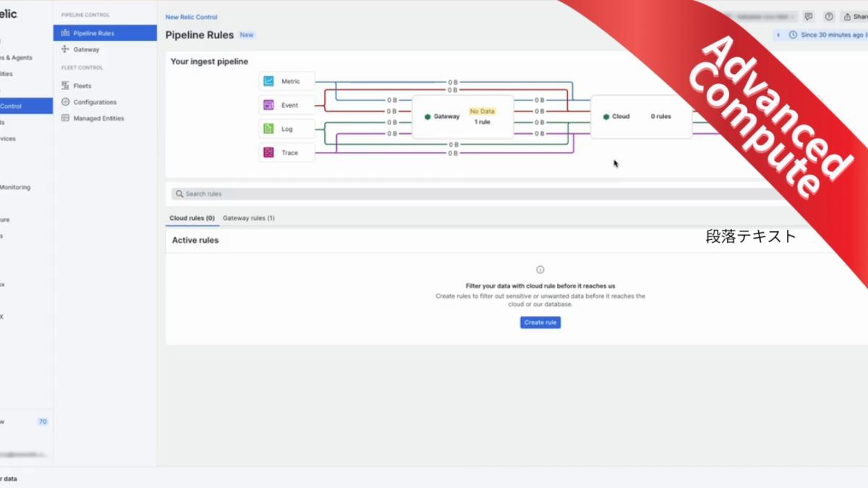
Task: Switch to the Cloud rules (0) tab
Action: (192, 218)
